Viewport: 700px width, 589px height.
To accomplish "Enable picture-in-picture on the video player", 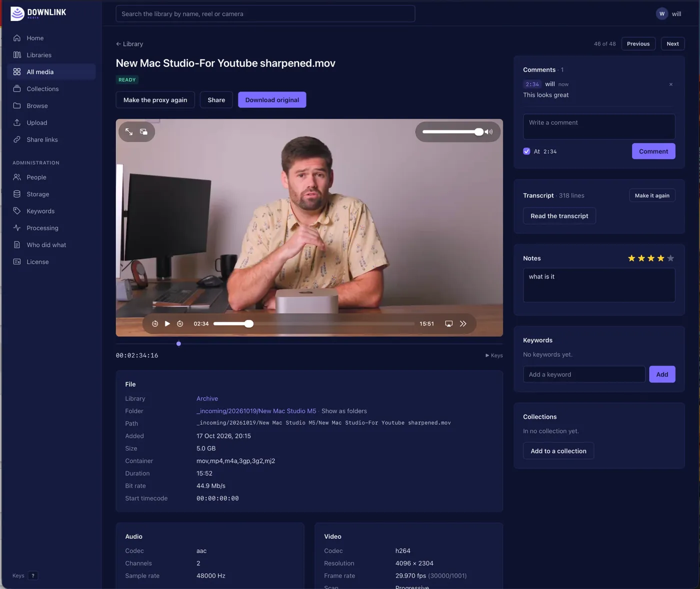I will [144, 131].
